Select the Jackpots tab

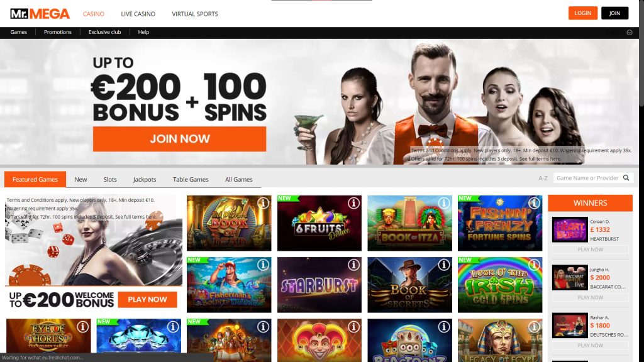pyautogui.click(x=145, y=179)
